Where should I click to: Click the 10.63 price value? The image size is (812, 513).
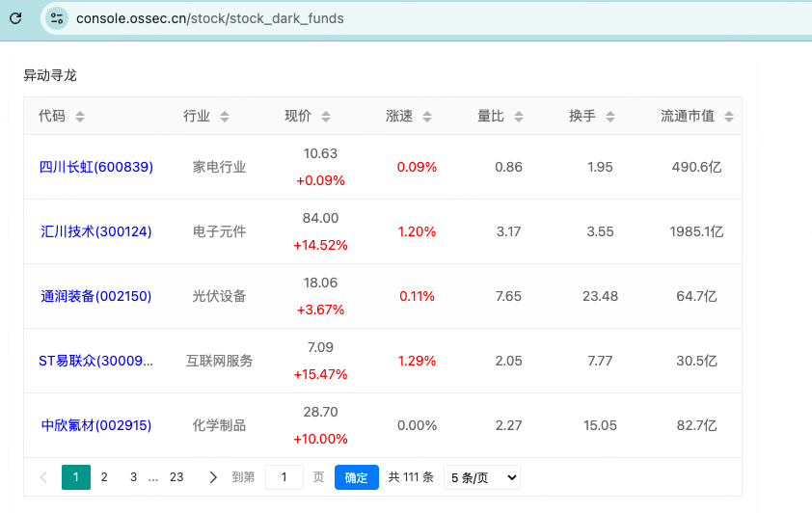pos(320,153)
